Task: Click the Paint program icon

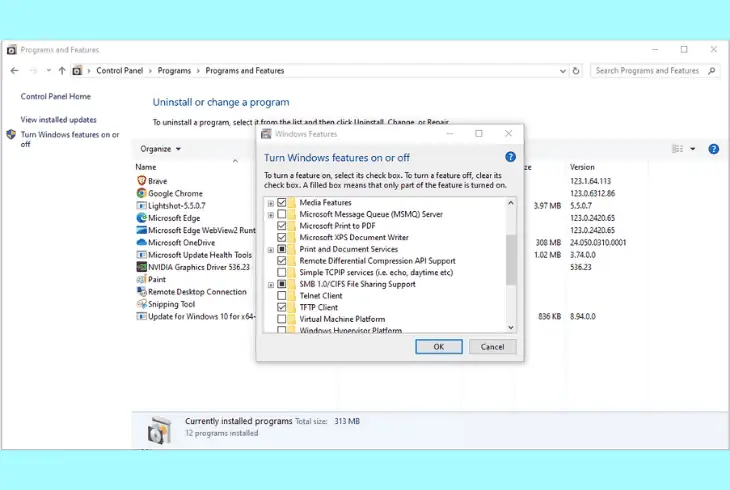Action: [142, 279]
